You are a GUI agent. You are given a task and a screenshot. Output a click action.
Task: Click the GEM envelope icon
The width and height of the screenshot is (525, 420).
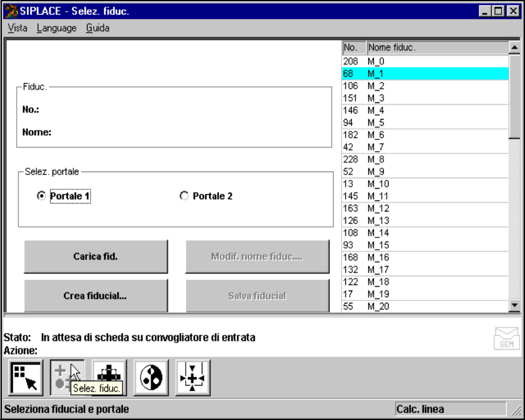coord(506,339)
